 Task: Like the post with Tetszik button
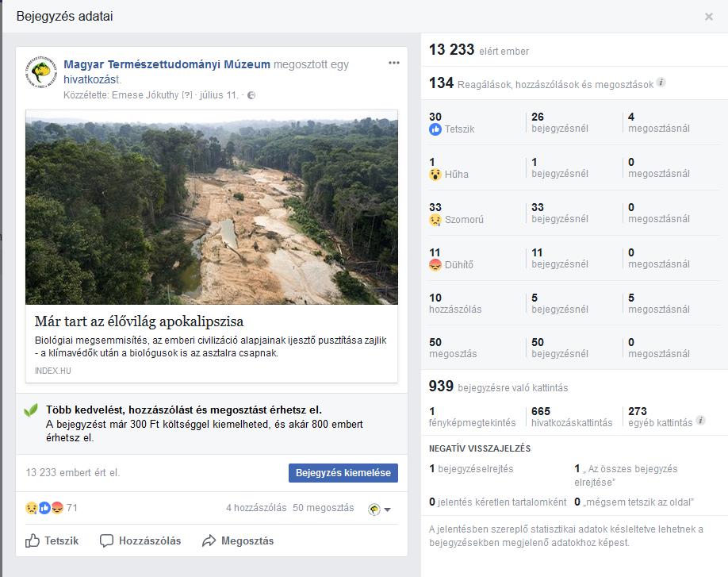coord(52,540)
